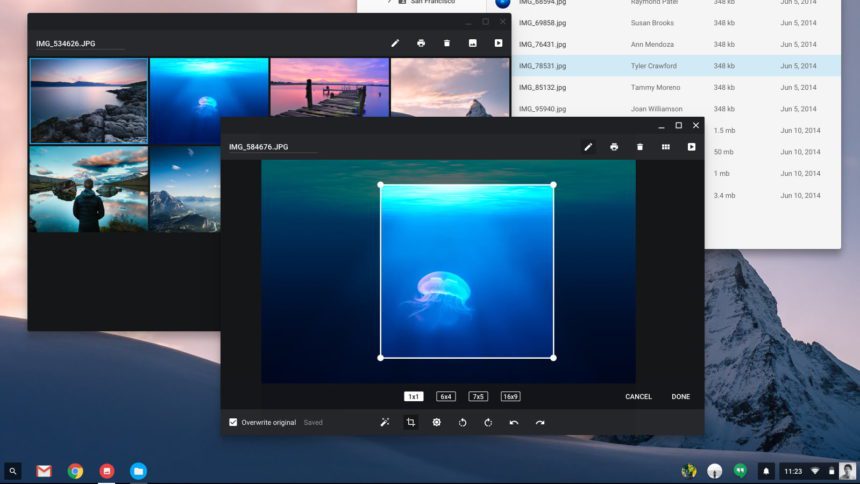Select the mountain peak clouds thumbnail
Screen dimensions: 860x484
pos(450,88)
